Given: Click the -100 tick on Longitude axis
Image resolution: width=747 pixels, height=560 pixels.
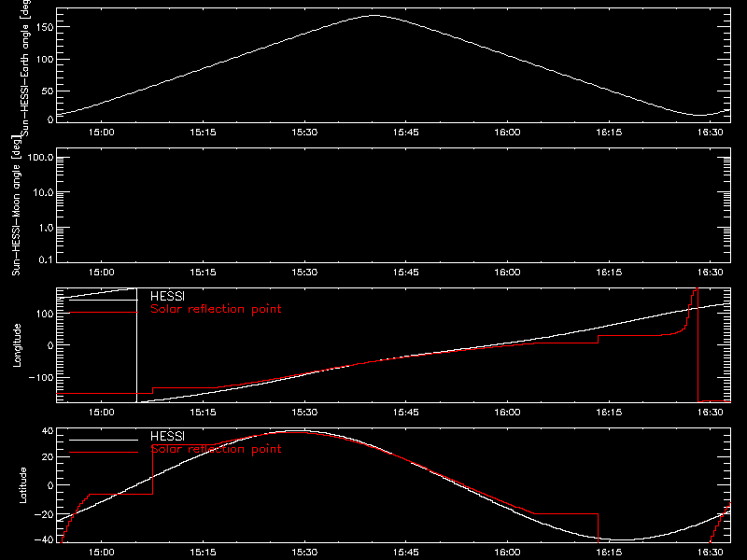Looking at the screenshot, I should pos(41,377).
